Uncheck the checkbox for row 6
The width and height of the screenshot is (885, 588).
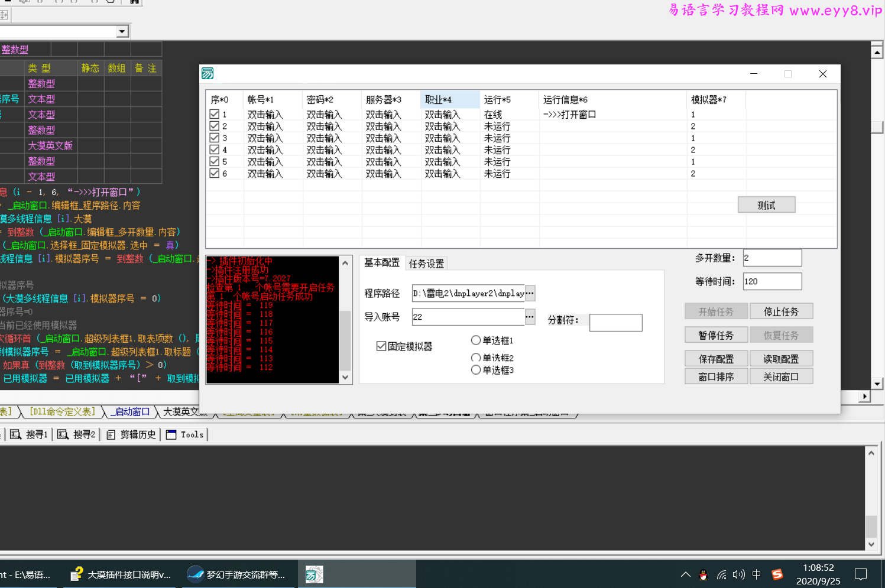tap(215, 173)
